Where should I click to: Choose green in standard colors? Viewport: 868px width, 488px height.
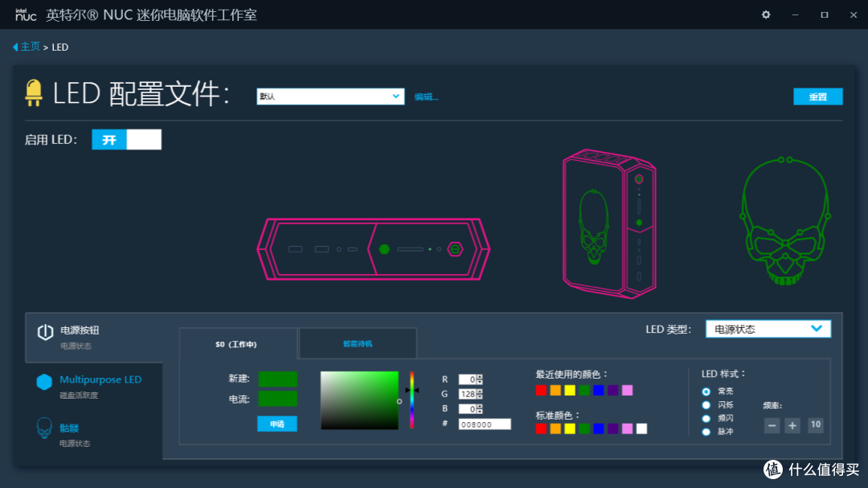[584, 429]
